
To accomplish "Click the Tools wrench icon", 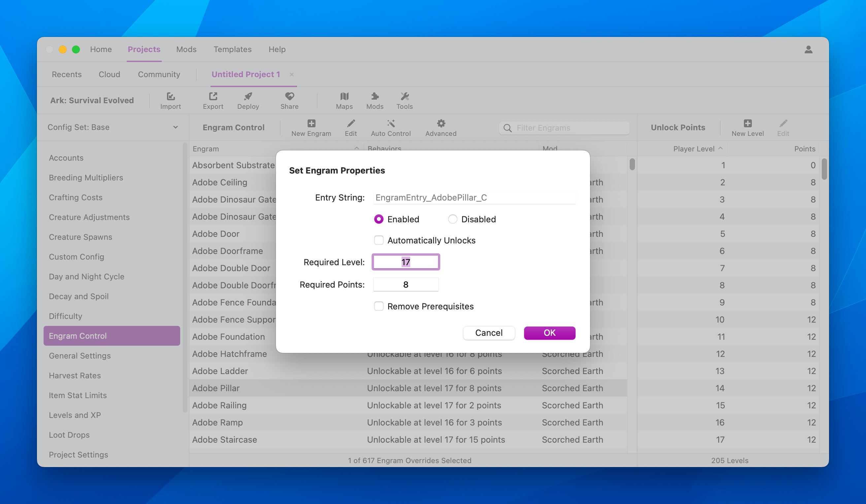I will coord(405,97).
